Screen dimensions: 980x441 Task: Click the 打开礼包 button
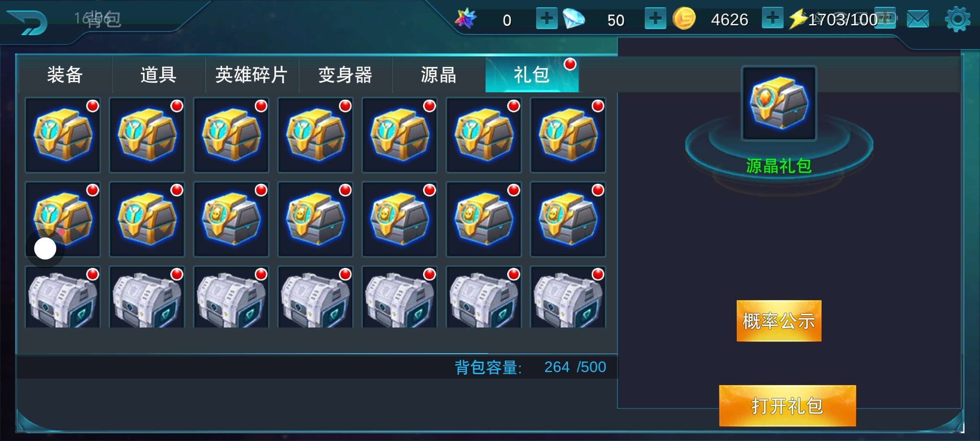(x=787, y=406)
